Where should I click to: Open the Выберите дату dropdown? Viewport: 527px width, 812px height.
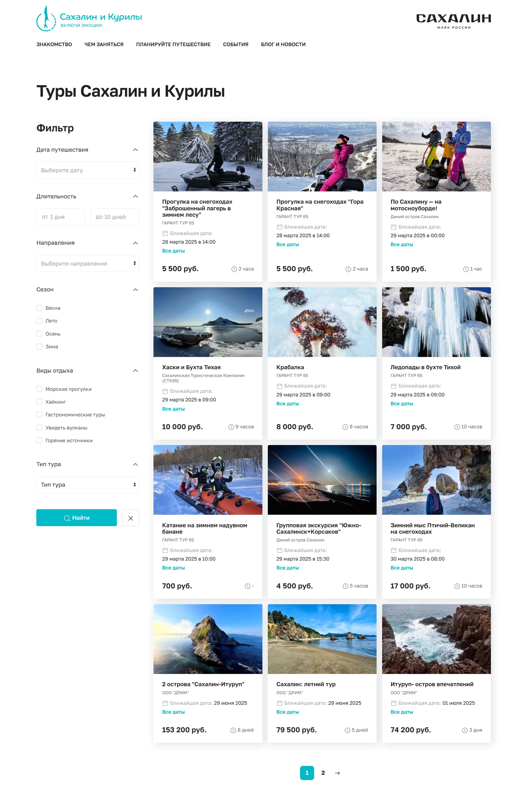tap(88, 170)
